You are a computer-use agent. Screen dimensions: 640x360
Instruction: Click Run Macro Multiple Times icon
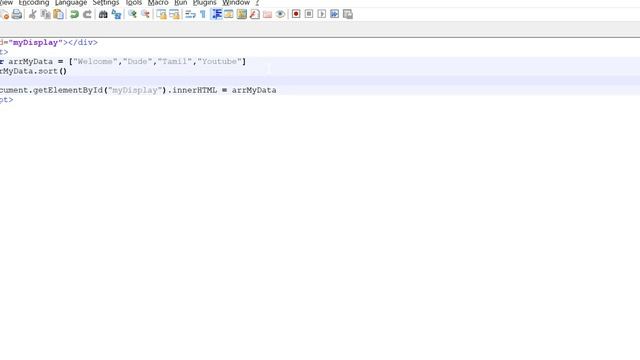coord(335,14)
